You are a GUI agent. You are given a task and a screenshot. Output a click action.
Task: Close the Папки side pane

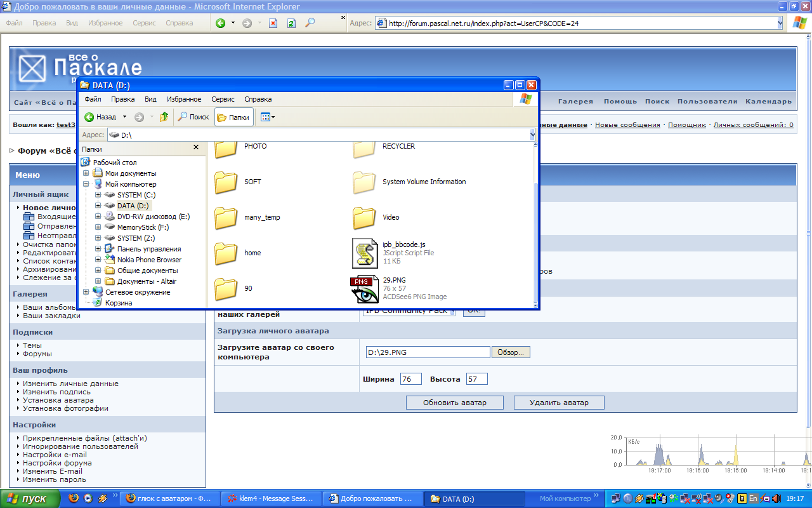[x=196, y=148]
